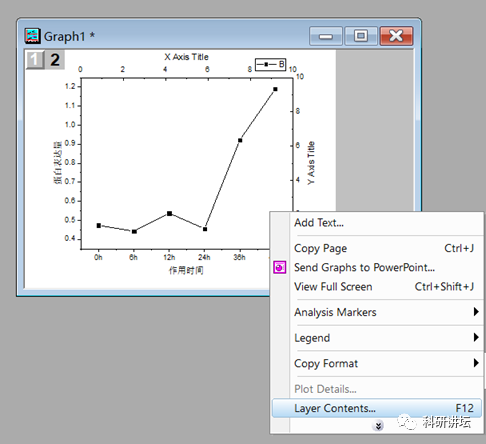
Task: Select Send Graphs to PowerPoint...
Action: (x=377, y=267)
